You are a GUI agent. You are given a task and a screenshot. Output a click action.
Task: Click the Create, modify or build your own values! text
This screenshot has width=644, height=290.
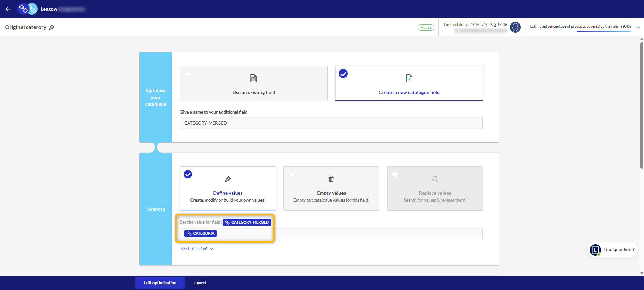point(228,200)
